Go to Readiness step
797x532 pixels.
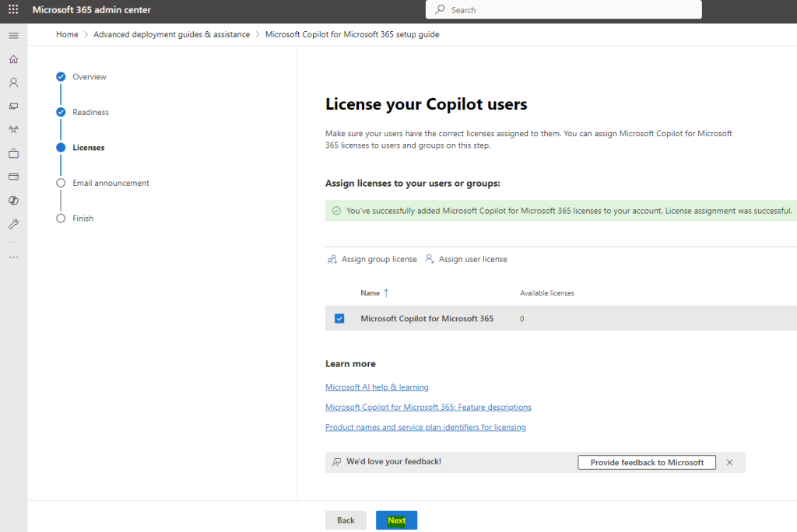click(90, 112)
